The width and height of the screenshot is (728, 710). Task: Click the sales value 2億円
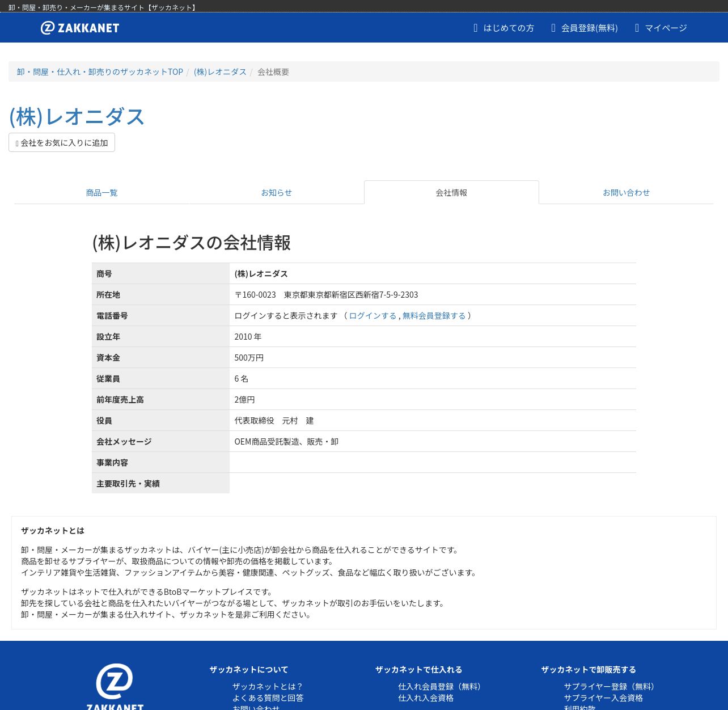[244, 400]
